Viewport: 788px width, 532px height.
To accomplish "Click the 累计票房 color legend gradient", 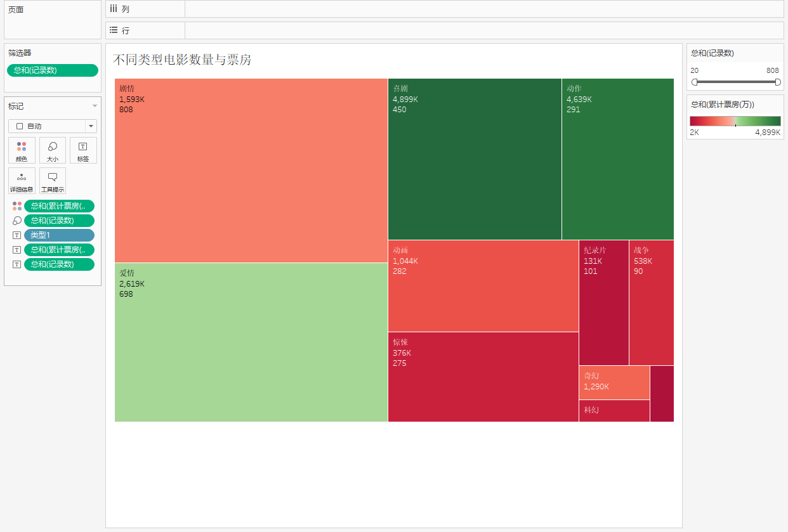I will coord(735,121).
